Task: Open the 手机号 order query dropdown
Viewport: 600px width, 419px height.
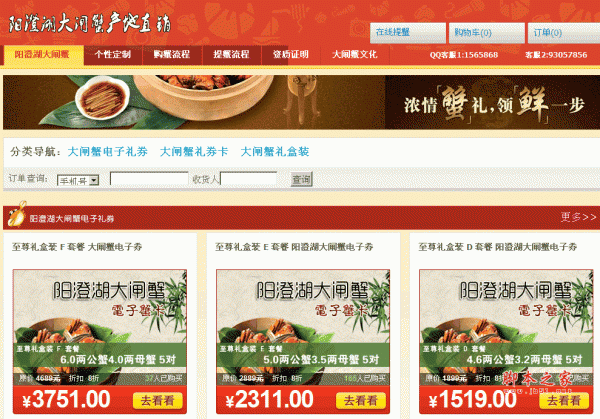Action: 78,180
